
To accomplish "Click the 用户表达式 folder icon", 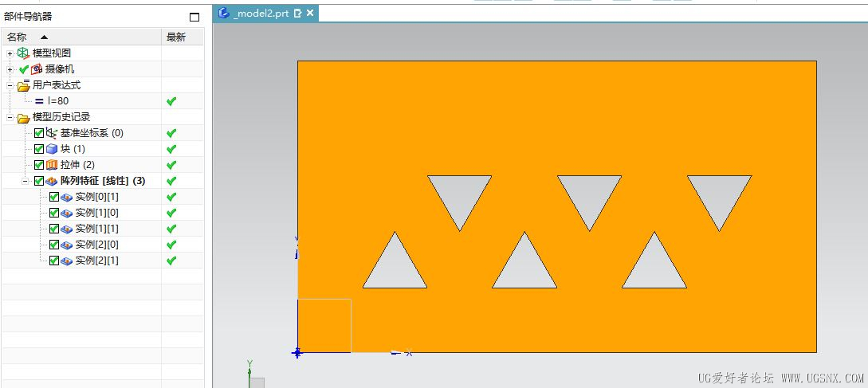I will pyautogui.click(x=24, y=85).
